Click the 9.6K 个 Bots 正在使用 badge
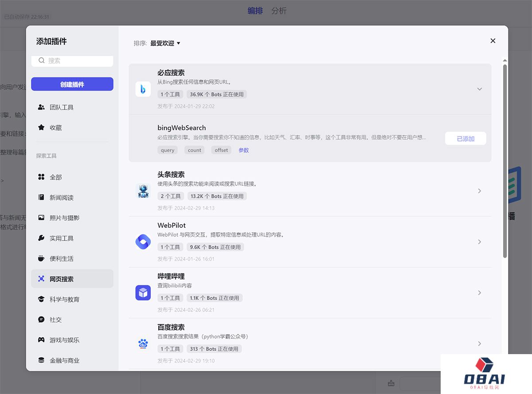532x394 pixels. [215, 247]
